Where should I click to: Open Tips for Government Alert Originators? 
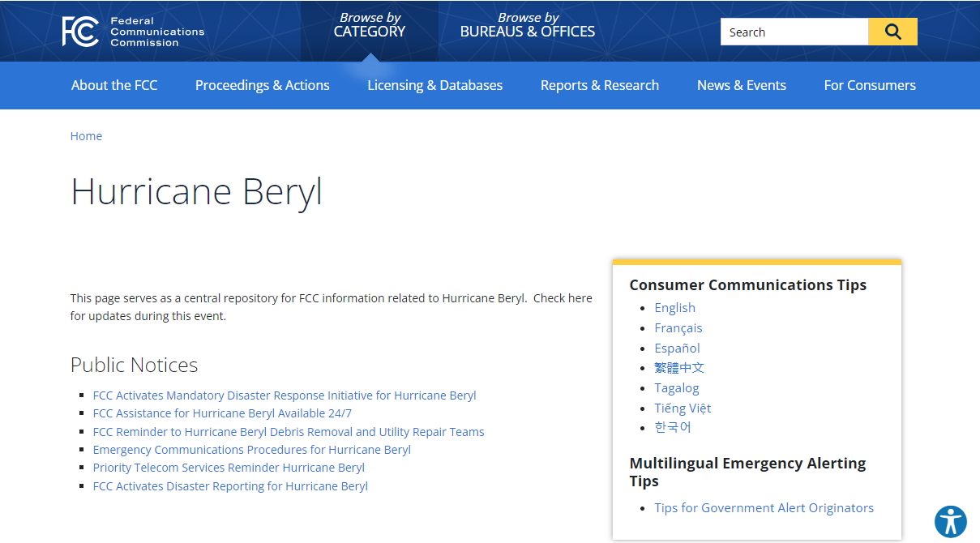tap(764, 507)
